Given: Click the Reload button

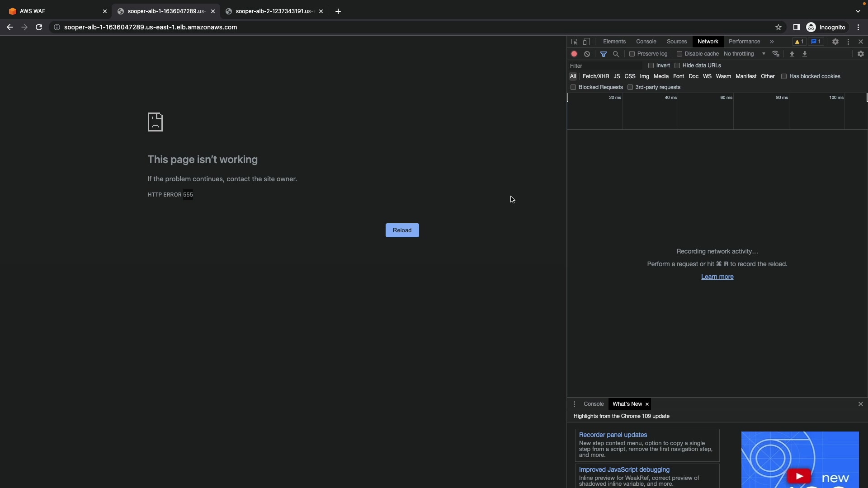Looking at the screenshot, I should [402, 230].
